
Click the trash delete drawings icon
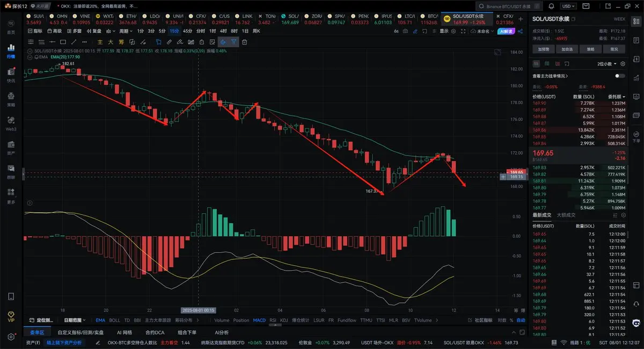click(245, 42)
